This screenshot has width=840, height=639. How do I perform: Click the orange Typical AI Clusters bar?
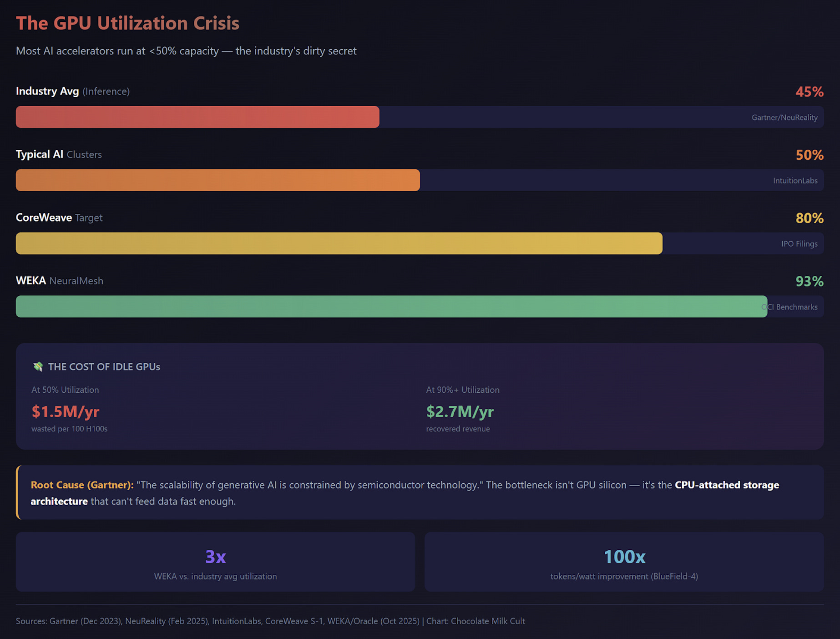coord(218,180)
